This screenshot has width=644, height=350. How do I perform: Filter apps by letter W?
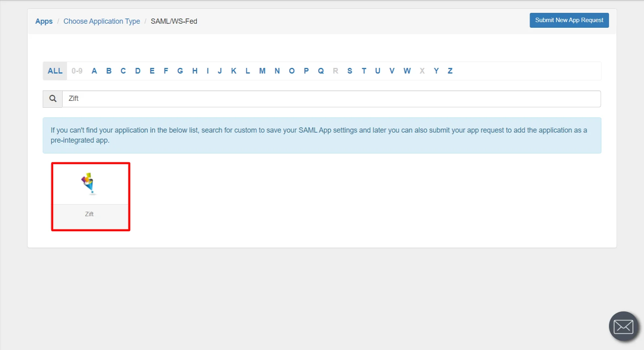(407, 71)
